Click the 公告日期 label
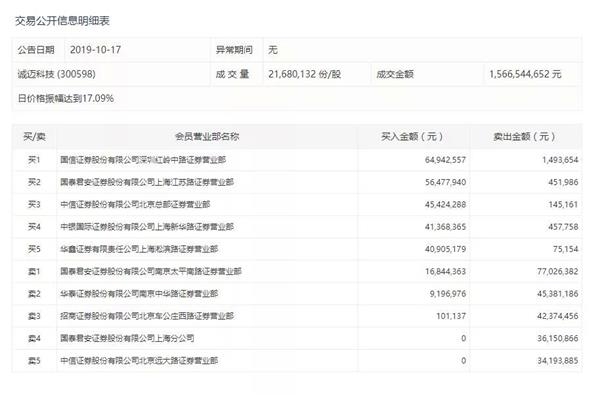 pos(36,50)
